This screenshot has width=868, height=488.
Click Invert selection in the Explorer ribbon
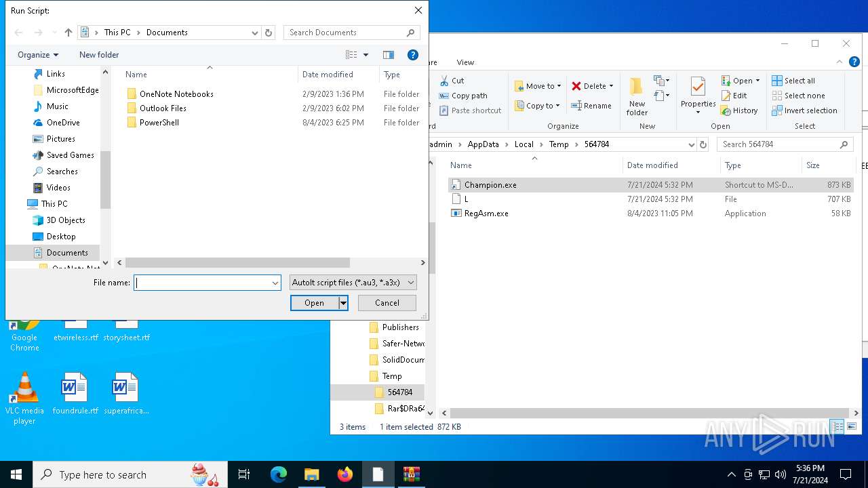[x=804, y=110]
